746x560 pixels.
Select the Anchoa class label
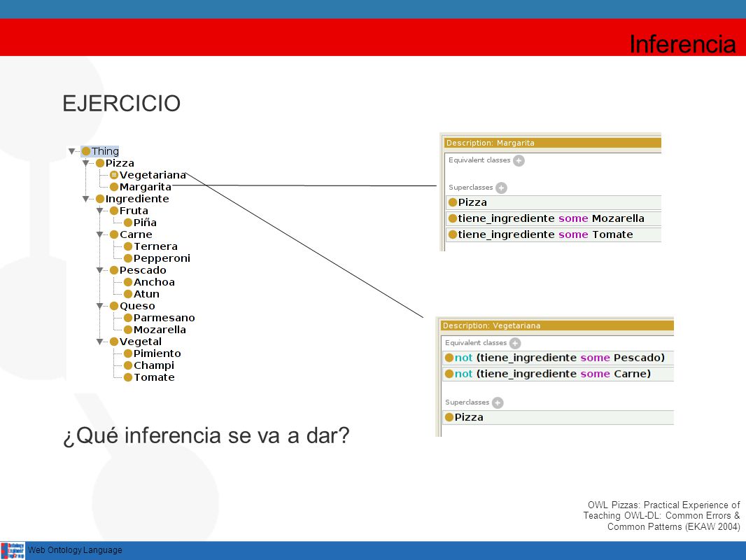(154, 282)
